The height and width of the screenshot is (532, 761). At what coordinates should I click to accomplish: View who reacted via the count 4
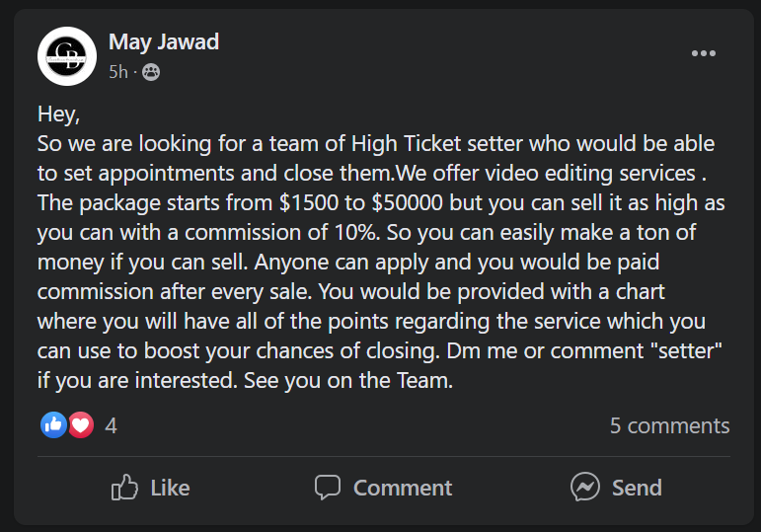(111, 425)
